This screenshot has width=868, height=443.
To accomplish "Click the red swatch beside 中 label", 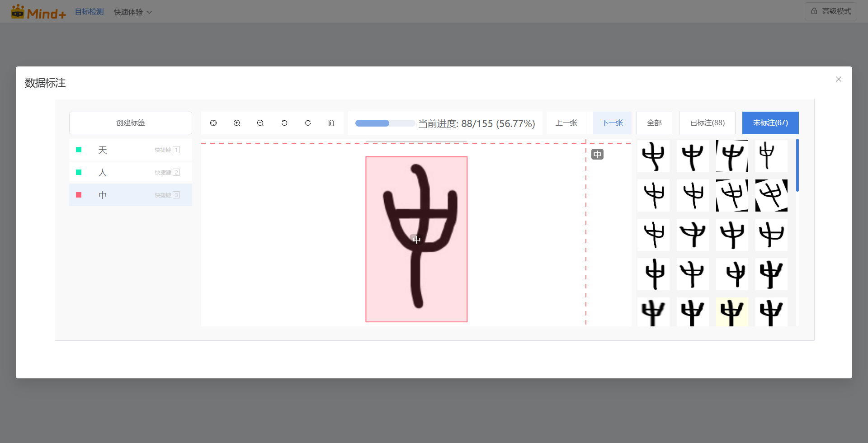I will coord(79,195).
